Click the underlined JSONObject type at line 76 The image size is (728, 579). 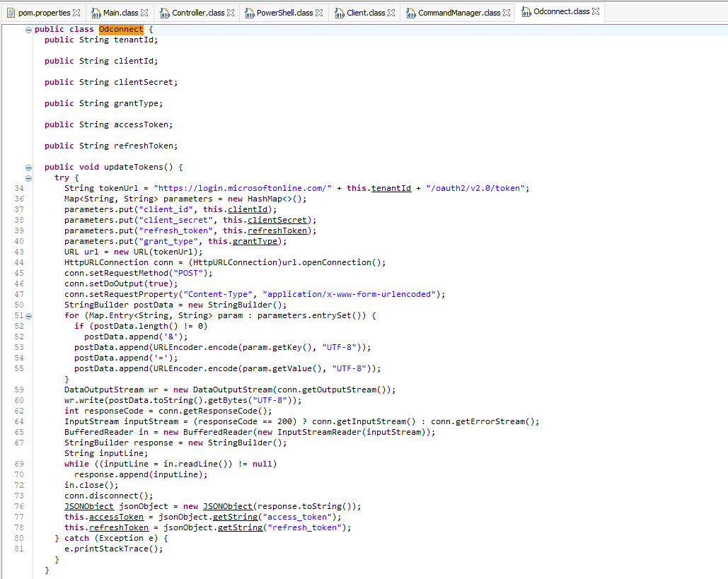[x=88, y=506]
